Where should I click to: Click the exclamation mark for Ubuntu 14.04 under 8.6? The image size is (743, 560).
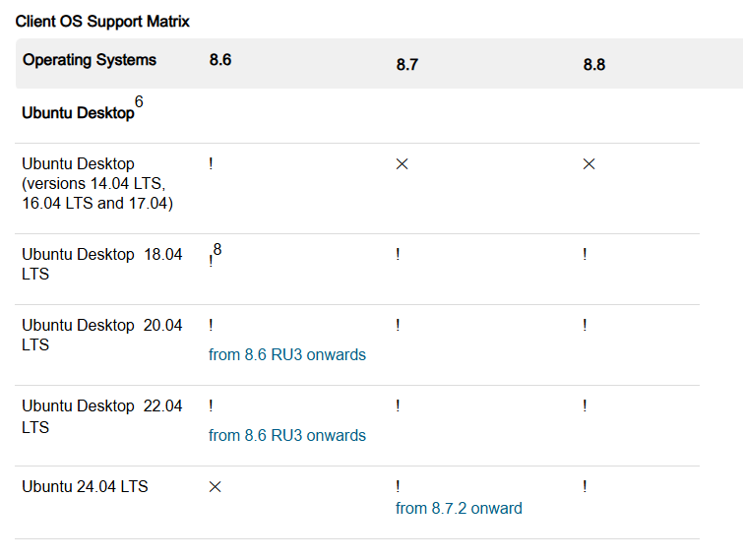(211, 163)
